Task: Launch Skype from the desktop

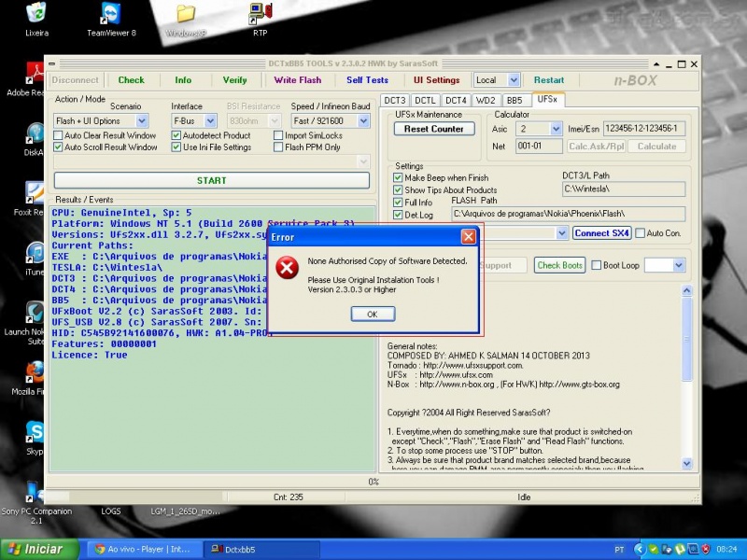Action: point(35,432)
